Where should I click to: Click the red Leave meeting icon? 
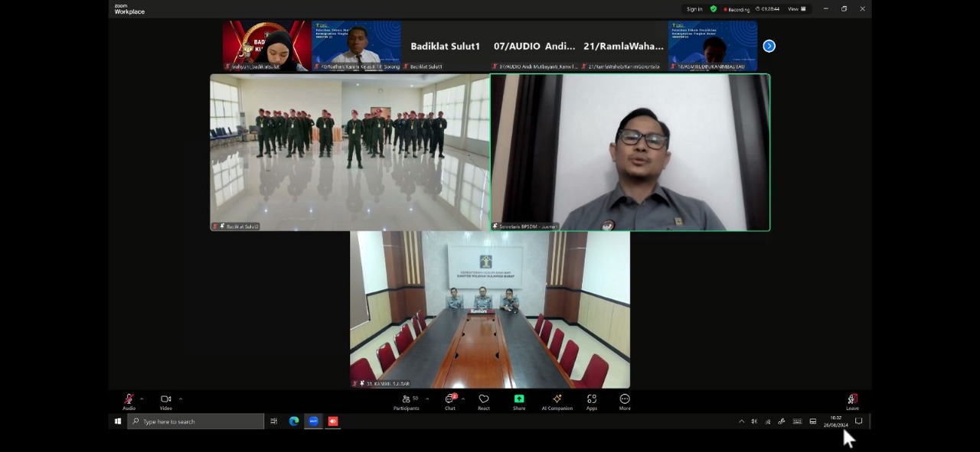click(x=852, y=399)
